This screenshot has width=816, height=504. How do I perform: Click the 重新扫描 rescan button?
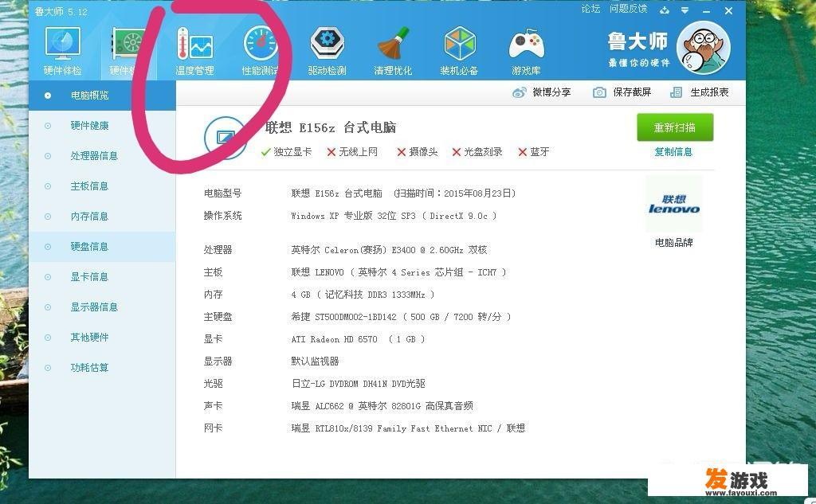(x=675, y=127)
